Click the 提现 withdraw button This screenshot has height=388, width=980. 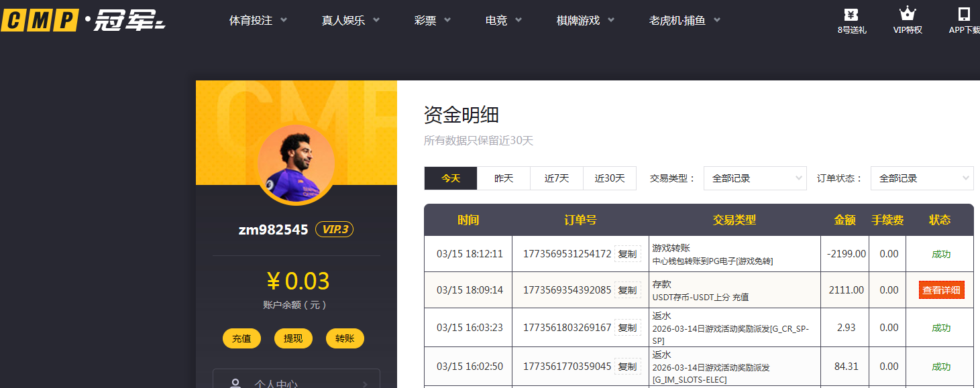[293, 338]
